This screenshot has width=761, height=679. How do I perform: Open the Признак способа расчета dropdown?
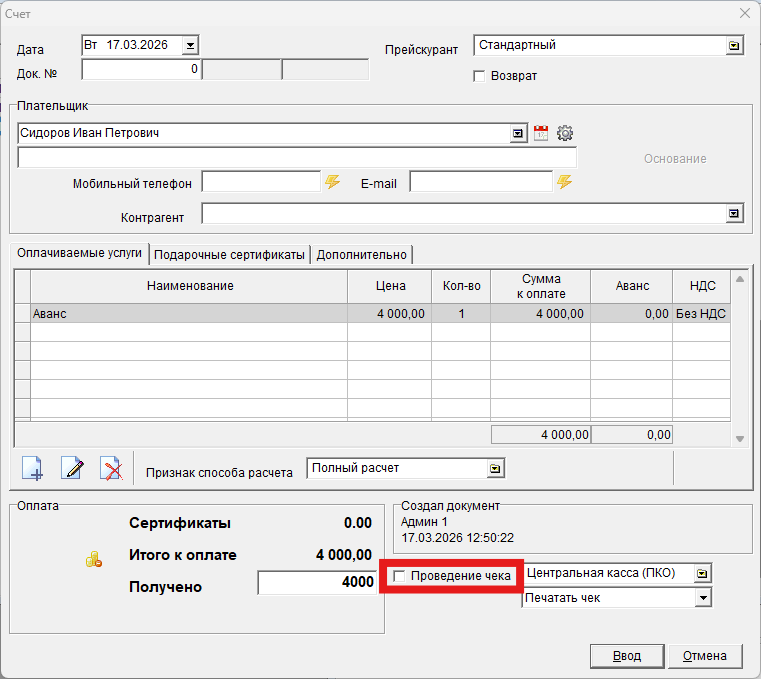pos(494,469)
